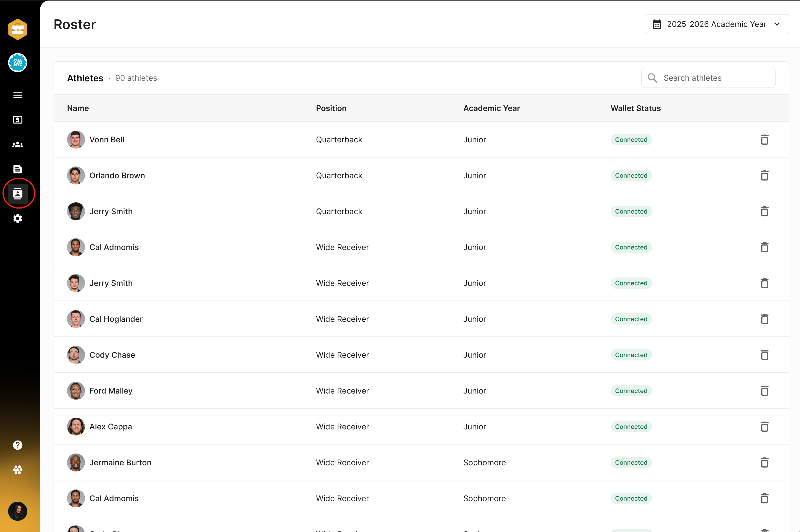The image size is (800, 532).
Task: Select the SVA NYC team badge
Action: point(17,63)
